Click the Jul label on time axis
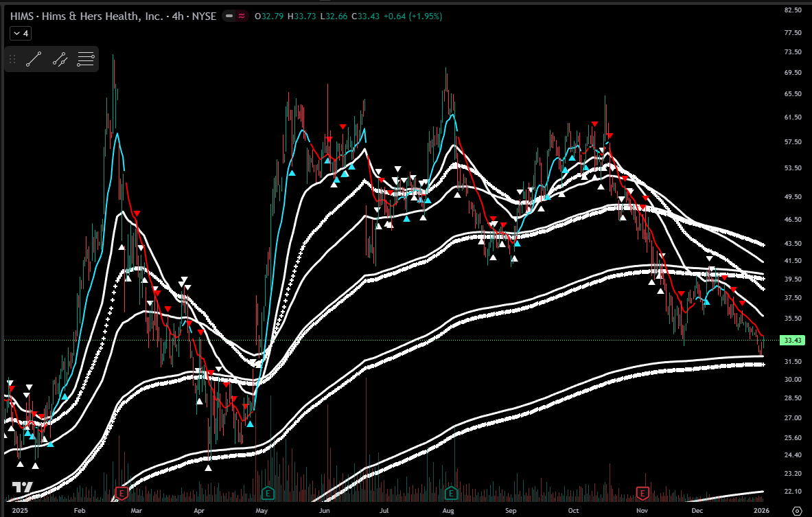Viewport: 812px width, 517px height. 384,510
